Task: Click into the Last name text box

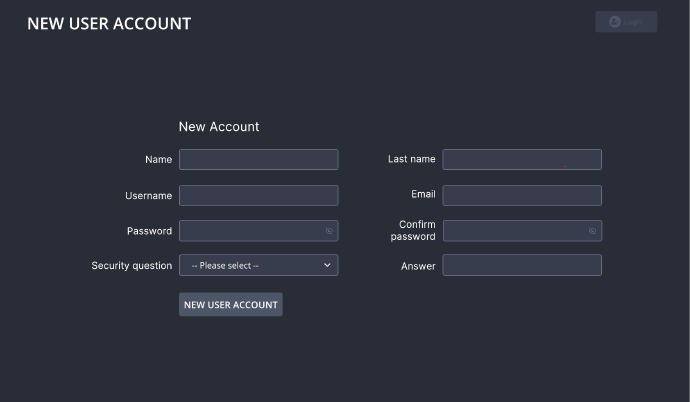Action: point(521,160)
